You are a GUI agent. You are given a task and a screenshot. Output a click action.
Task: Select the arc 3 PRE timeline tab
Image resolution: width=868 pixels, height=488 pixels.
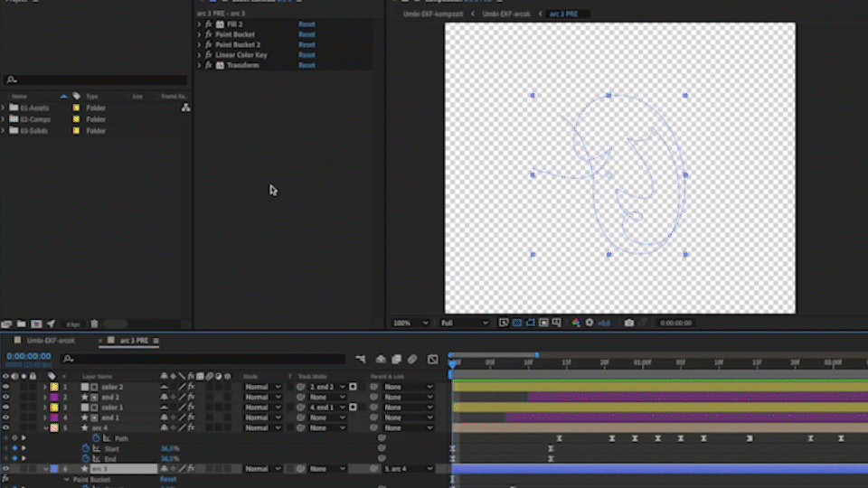tap(134, 341)
